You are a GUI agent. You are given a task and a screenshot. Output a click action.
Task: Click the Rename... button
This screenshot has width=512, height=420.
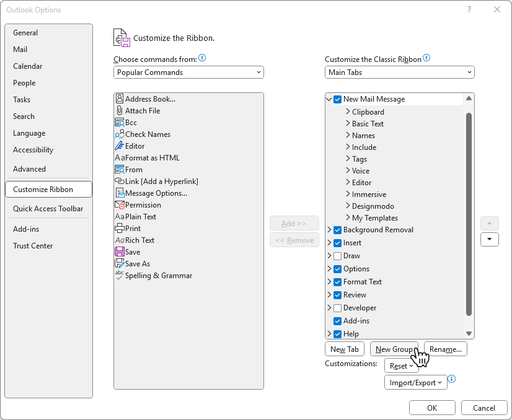(446, 349)
